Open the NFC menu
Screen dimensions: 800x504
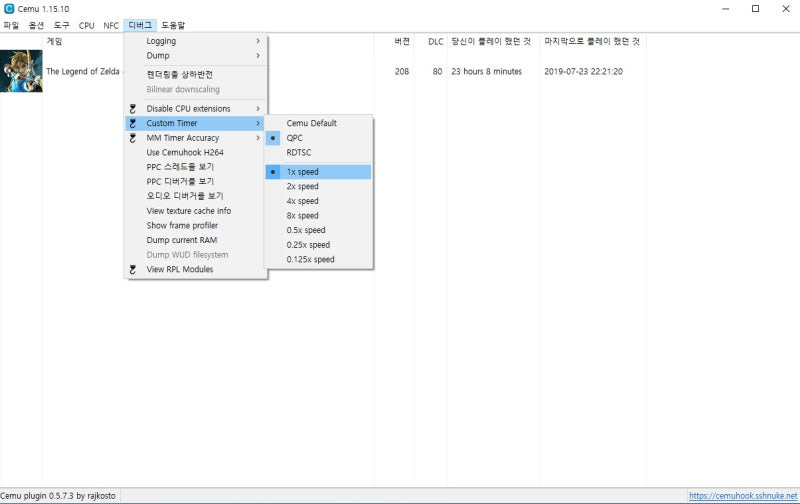point(111,25)
